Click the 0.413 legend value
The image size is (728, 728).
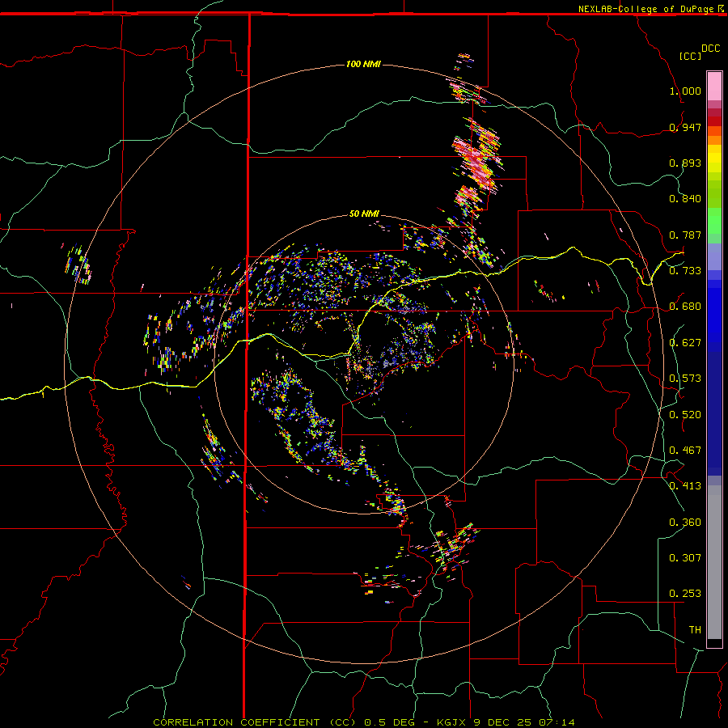685,486
